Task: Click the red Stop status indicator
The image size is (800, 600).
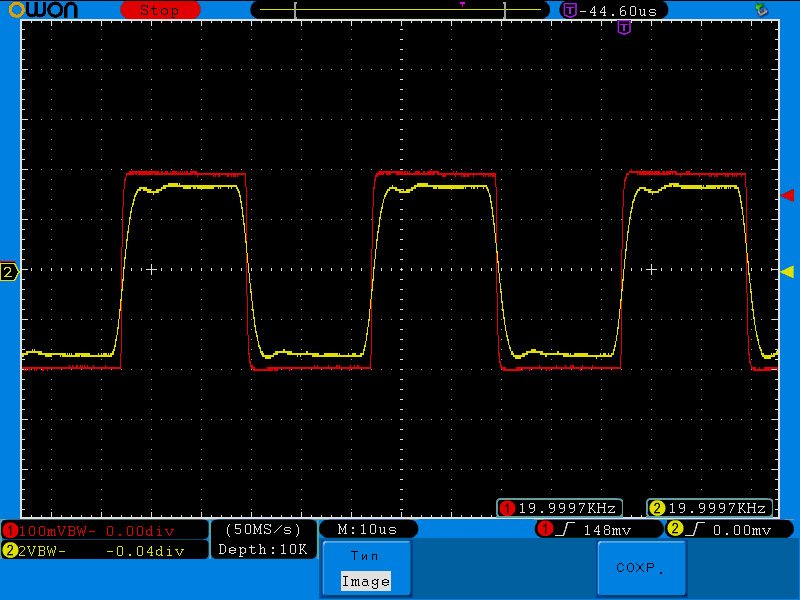Action: [160, 10]
